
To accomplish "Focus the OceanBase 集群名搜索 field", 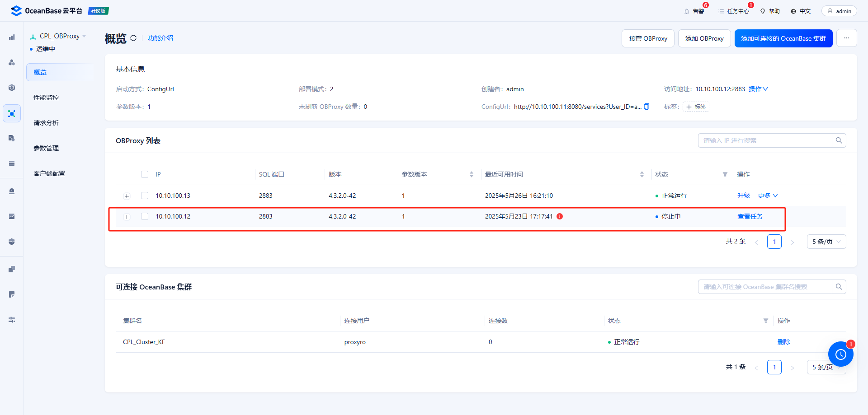I will point(765,287).
